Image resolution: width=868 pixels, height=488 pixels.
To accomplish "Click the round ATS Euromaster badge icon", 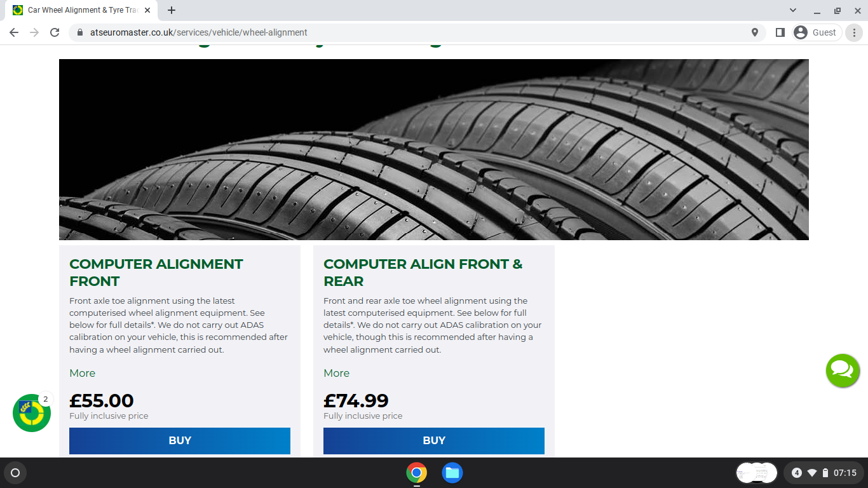I will click(x=32, y=413).
